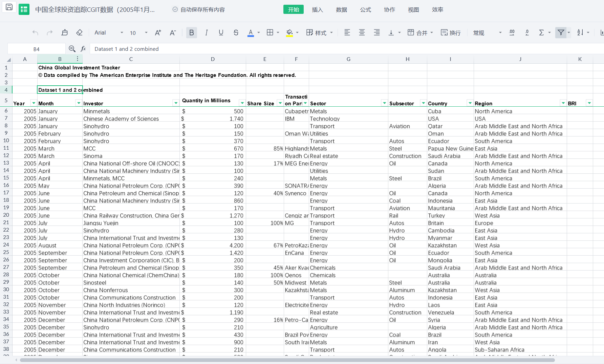Viewport: 604px width, 364px height.
Task: Click the zoom magnifier beside formula bar
Action: click(x=72, y=49)
